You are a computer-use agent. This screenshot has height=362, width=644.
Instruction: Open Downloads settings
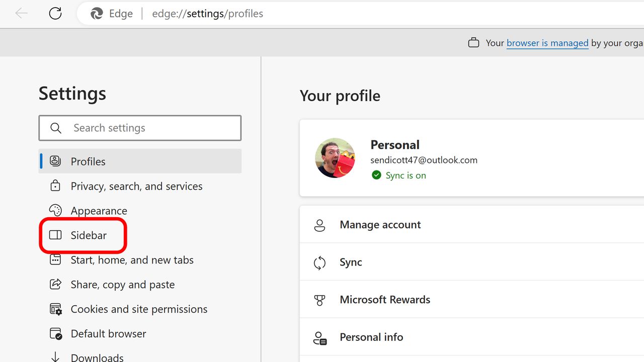tap(97, 357)
